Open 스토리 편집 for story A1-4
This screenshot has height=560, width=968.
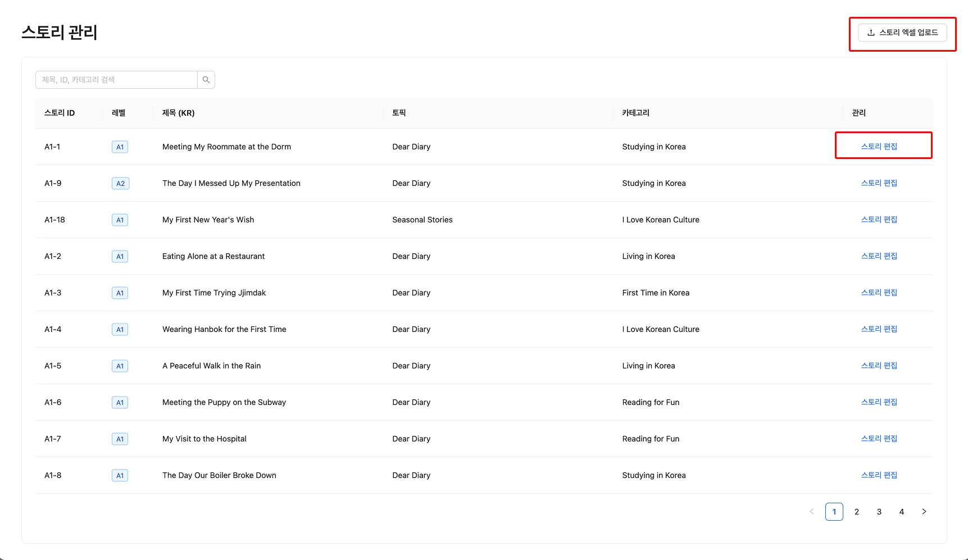[x=879, y=329]
